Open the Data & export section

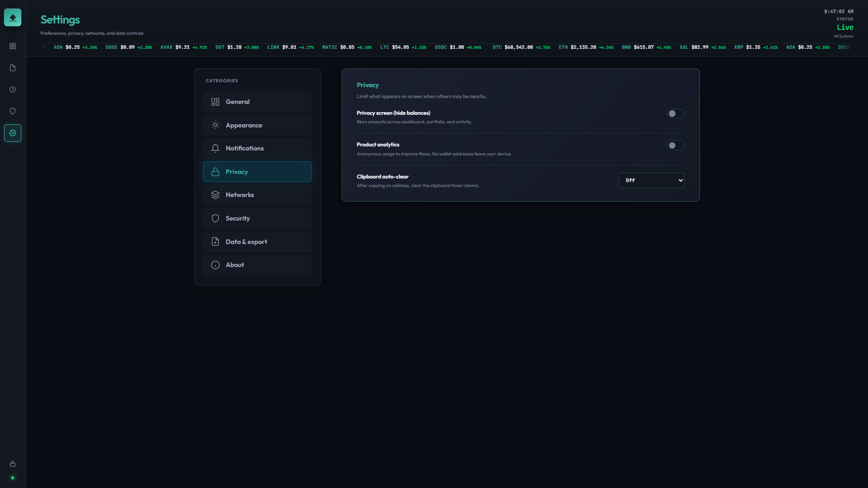[x=257, y=242]
